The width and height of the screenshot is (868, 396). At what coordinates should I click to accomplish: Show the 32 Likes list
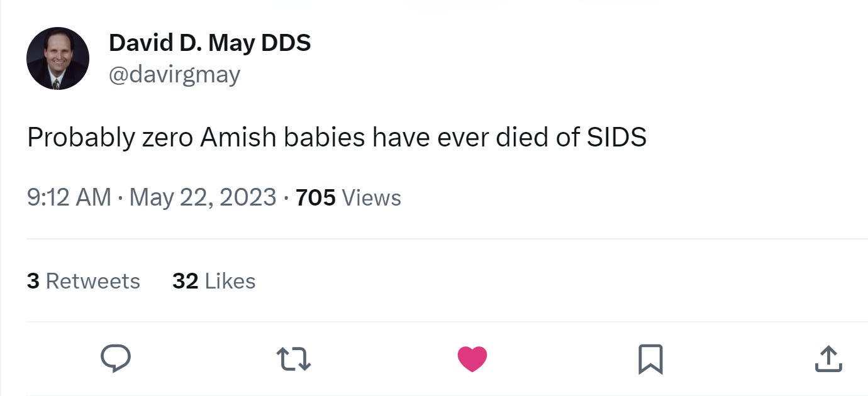214,280
